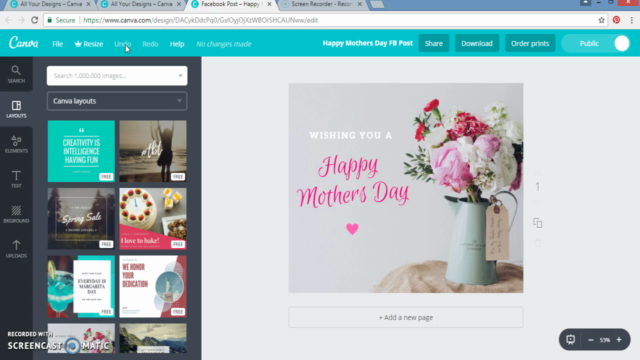Open the Search panel in sidebar
Image resolution: width=640 pixels, height=360 pixels.
tap(16, 74)
